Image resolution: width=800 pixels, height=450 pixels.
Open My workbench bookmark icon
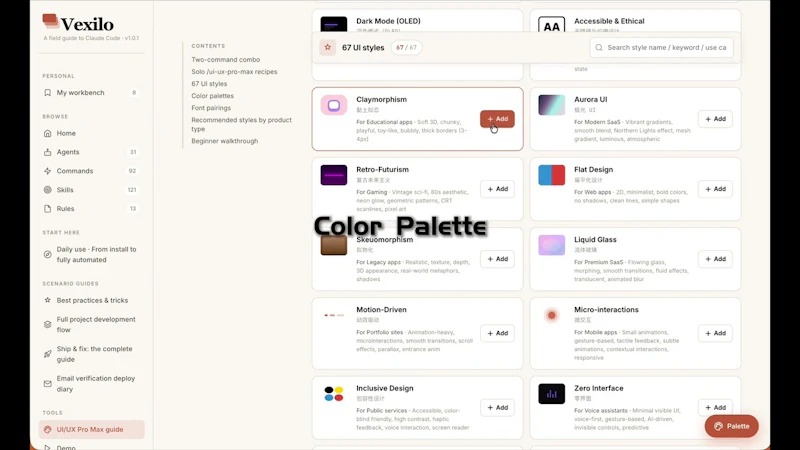pos(47,93)
